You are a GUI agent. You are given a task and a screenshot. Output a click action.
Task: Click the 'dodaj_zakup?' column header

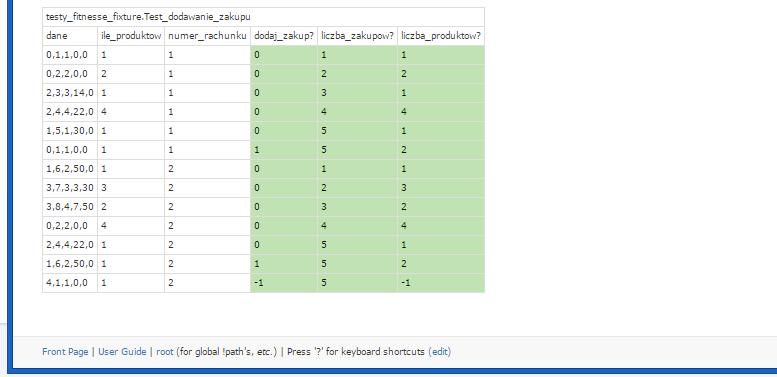[284, 36]
